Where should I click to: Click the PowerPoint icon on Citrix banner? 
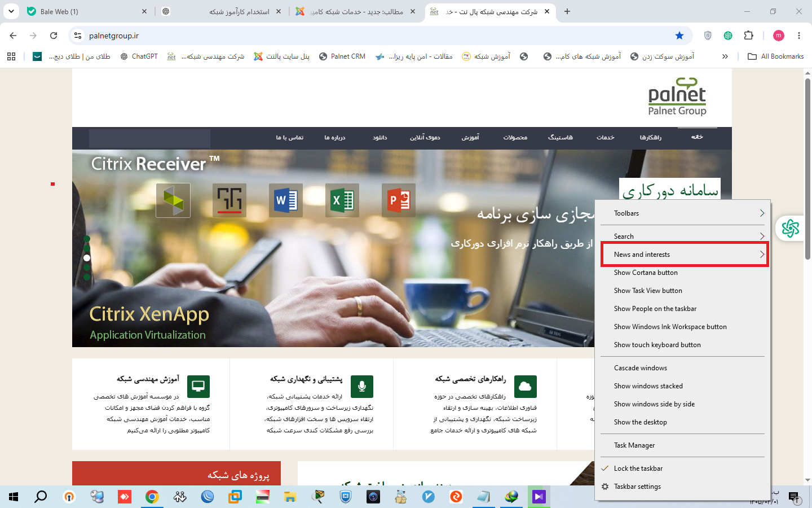(399, 200)
